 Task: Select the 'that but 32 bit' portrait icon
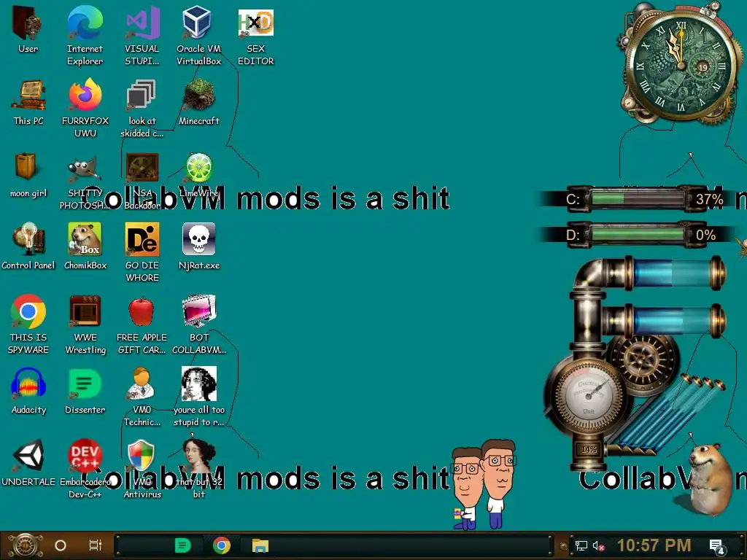coord(199,469)
